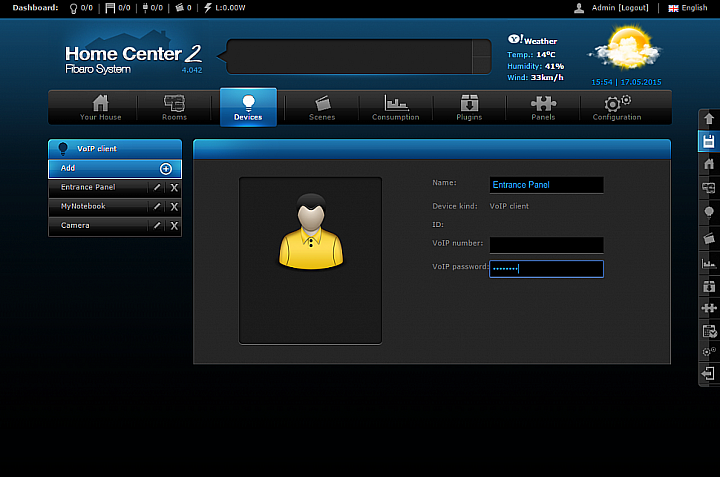Image resolution: width=720 pixels, height=477 pixels.
Task: Click the pencil icon for the Camera entry
Action: click(156, 226)
